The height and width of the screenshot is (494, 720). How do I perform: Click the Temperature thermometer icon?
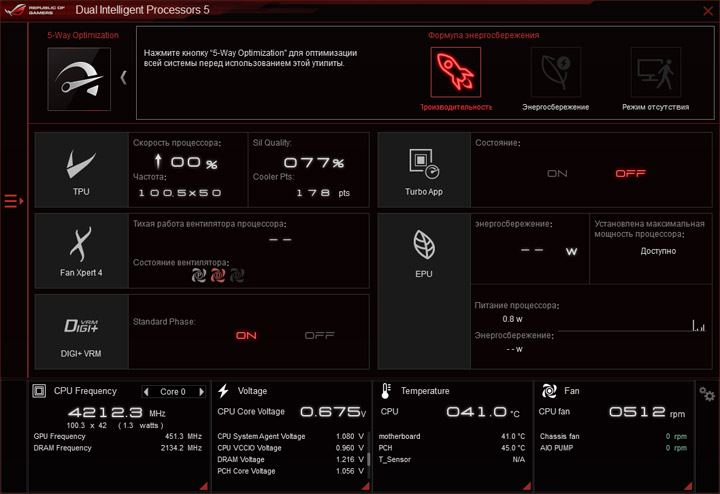(386, 391)
